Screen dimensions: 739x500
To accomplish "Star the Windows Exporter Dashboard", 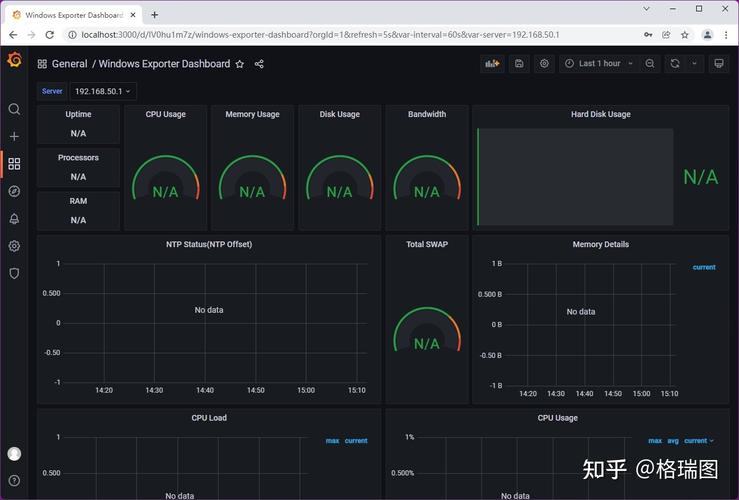I will click(240, 64).
